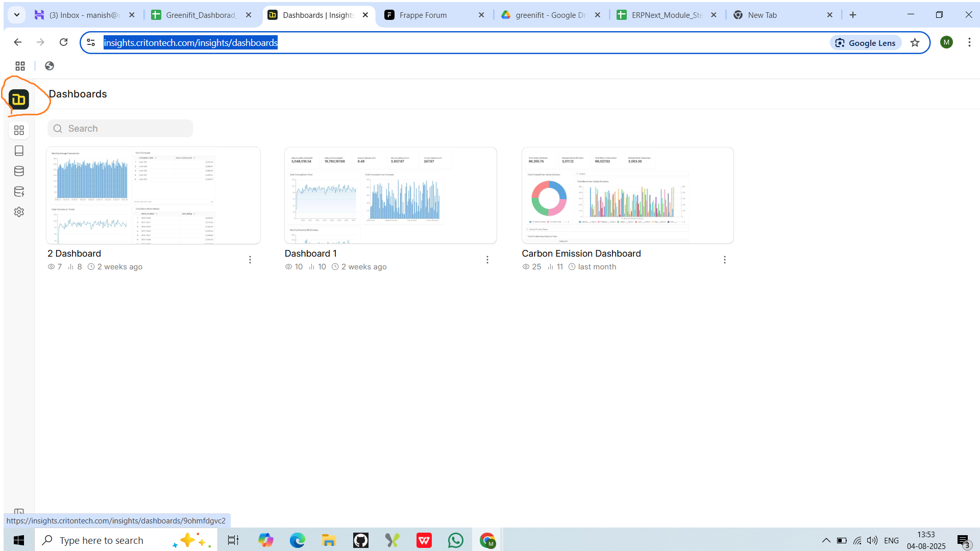Click the Insights logo icon in sidebar
This screenshot has width=980, height=551.
pyautogui.click(x=19, y=99)
